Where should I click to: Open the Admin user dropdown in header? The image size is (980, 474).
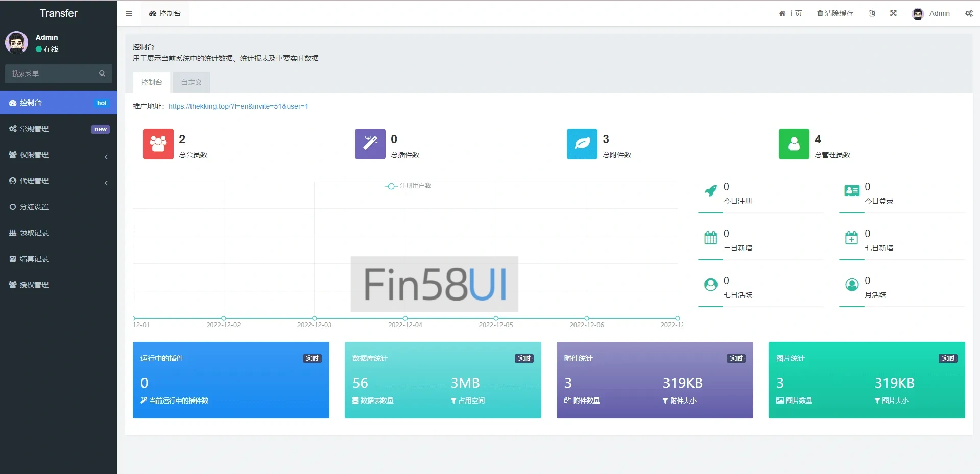(x=931, y=13)
